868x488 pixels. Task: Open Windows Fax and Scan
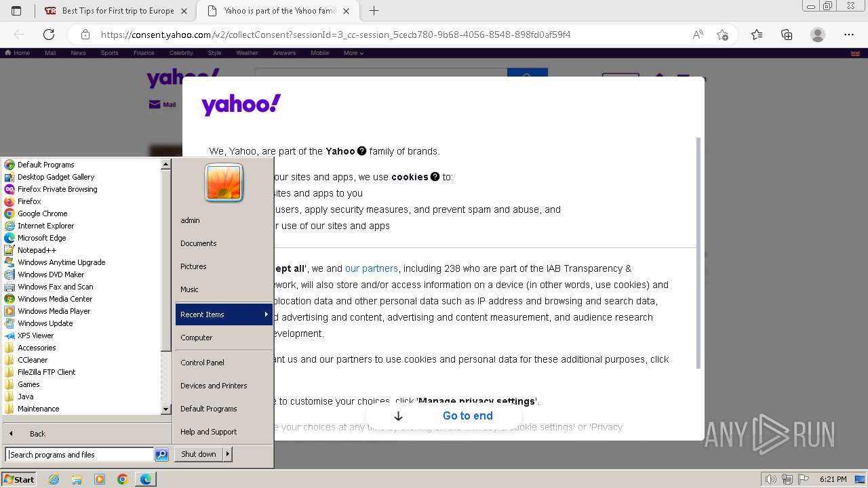click(x=55, y=287)
